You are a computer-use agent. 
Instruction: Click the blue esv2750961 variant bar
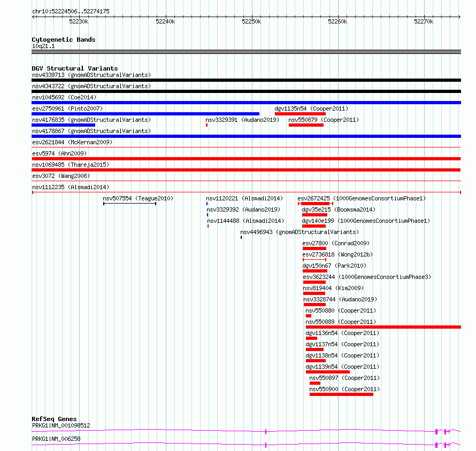145,114
